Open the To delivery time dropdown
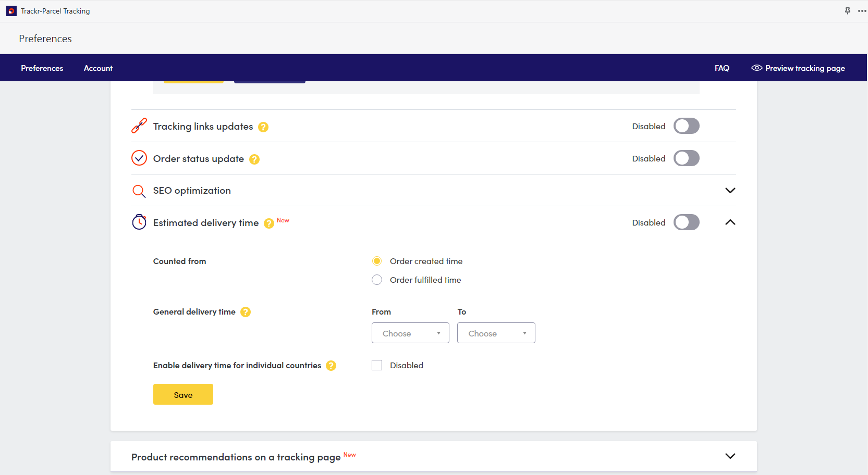Screen dimensions: 868x475 click(496, 333)
